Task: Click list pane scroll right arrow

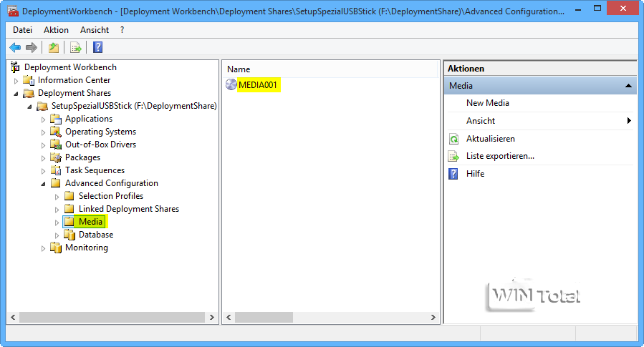Action: tap(433, 317)
